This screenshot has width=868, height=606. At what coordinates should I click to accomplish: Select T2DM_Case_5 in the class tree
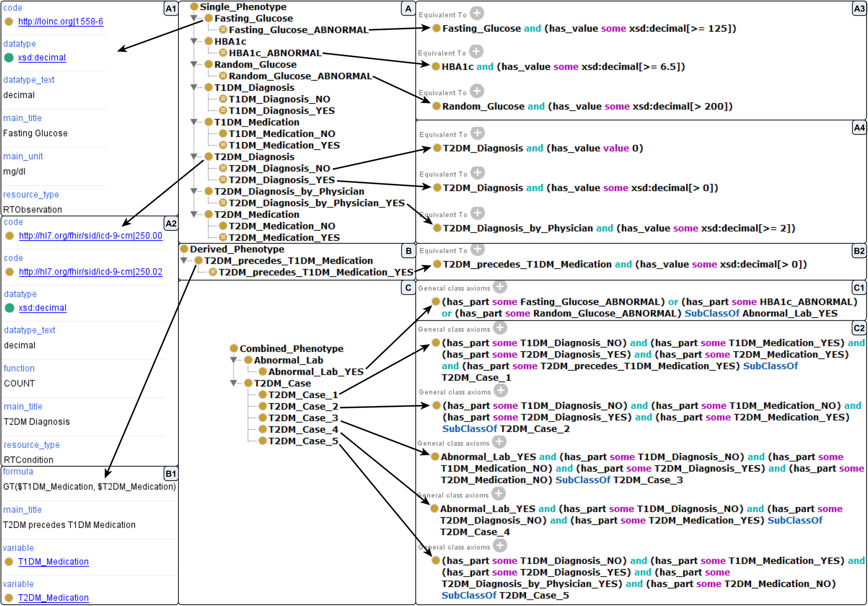coord(303,441)
